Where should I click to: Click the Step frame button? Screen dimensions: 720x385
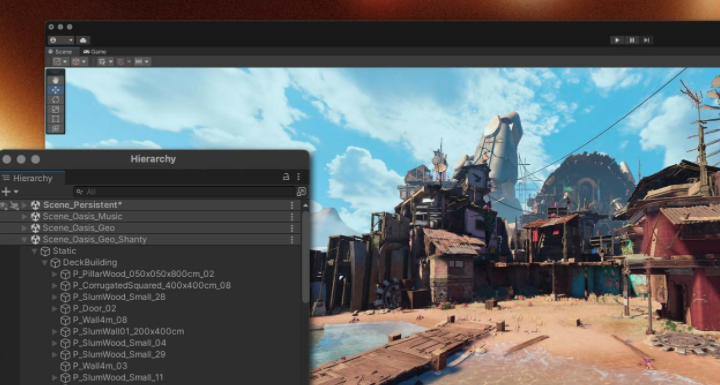pyautogui.click(x=646, y=40)
